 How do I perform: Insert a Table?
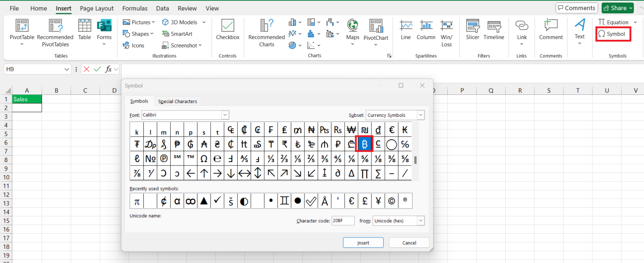(84, 29)
